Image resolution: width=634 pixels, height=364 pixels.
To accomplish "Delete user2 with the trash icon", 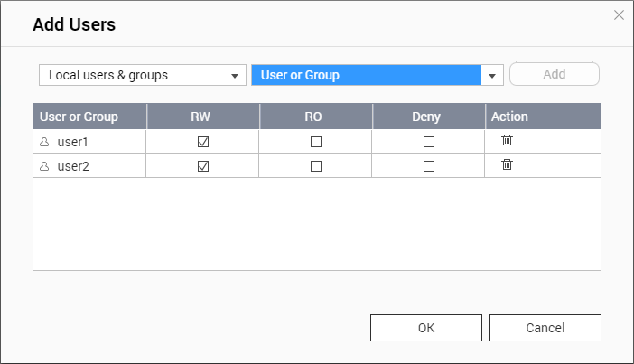I will coord(507,164).
